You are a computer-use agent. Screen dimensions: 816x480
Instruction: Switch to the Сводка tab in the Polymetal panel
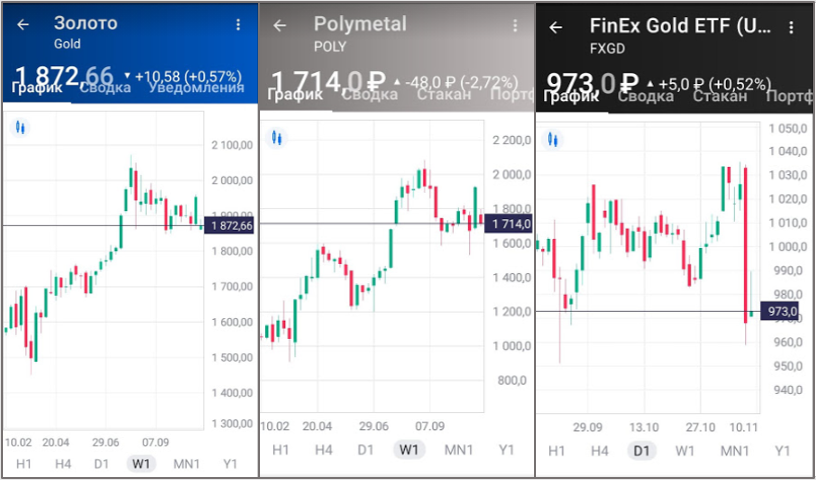(x=369, y=95)
